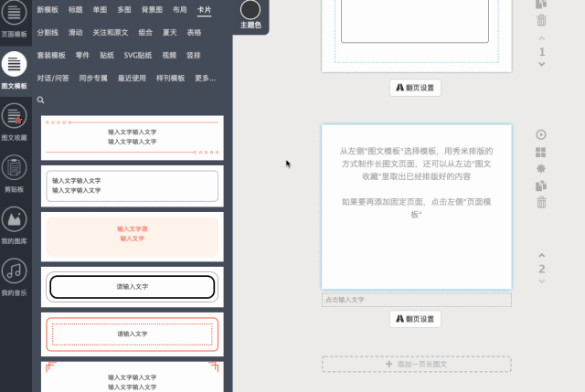Select the 关注和原文 category
This screenshot has width=585, height=392.
pyautogui.click(x=111, y=33)
